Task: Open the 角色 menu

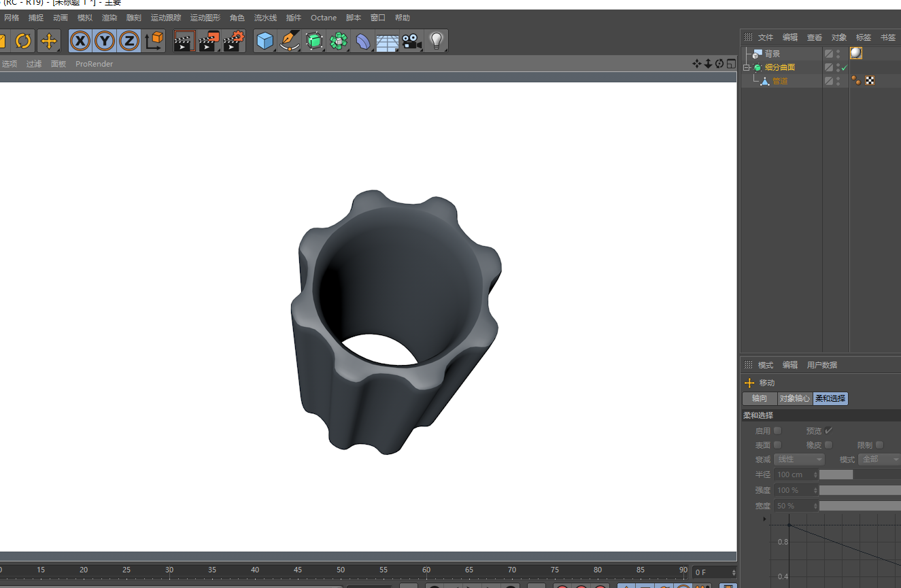Action: click(237, 18)
